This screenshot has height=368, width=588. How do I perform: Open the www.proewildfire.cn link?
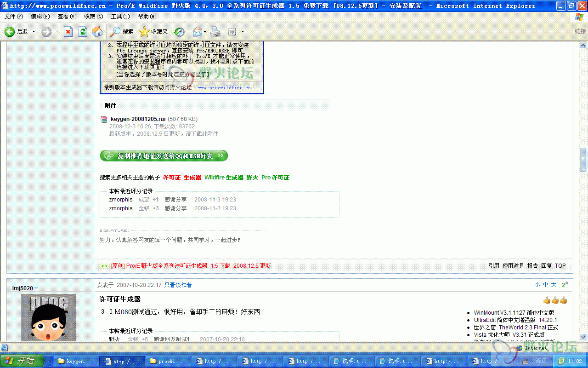225,87
